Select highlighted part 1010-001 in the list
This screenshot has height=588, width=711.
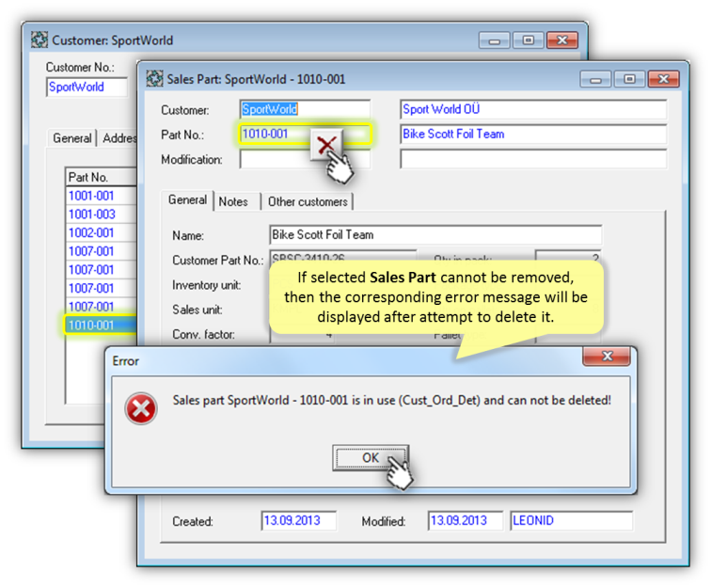point(101,326)
